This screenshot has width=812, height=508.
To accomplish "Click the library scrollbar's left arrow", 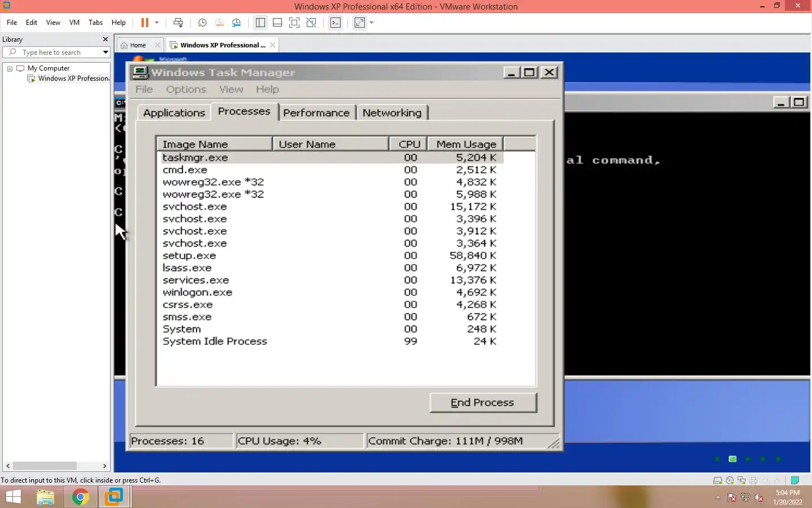I will tap(8, 466).
